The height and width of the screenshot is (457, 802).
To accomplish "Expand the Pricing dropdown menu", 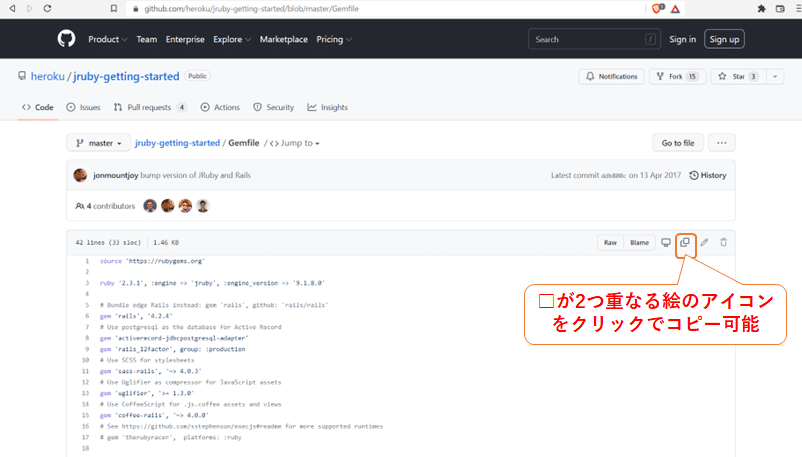I will pos(334,39).
